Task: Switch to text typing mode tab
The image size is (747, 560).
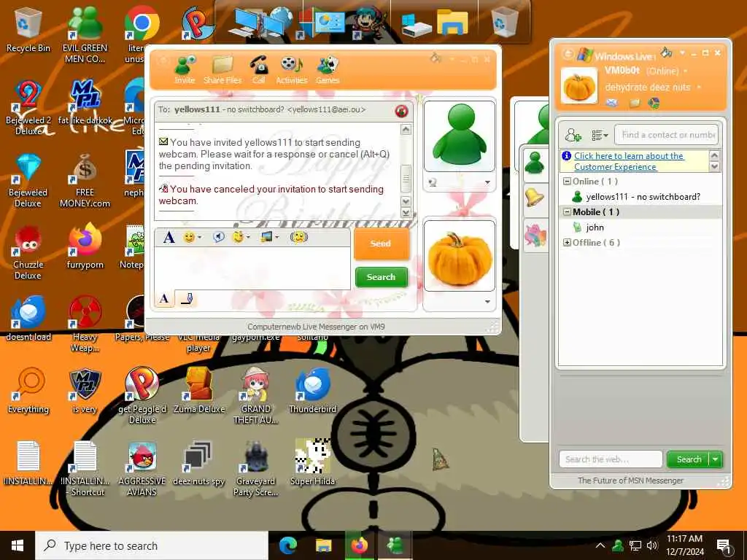Action: (164, 298)
